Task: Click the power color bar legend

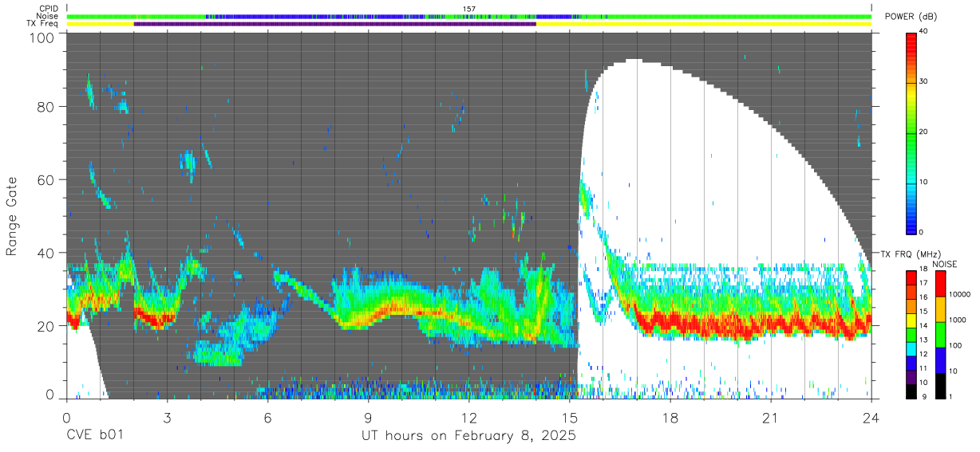Action: [x=911, y=132]
